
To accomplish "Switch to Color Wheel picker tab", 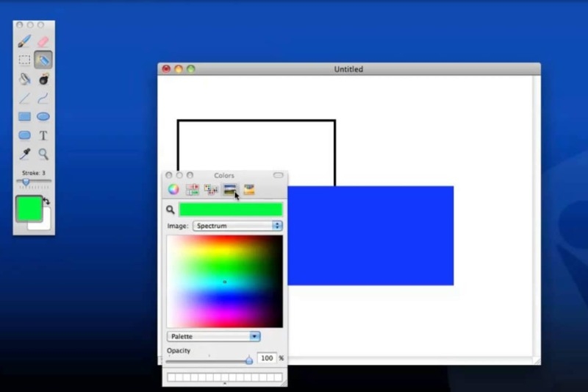I will [173, 190].
